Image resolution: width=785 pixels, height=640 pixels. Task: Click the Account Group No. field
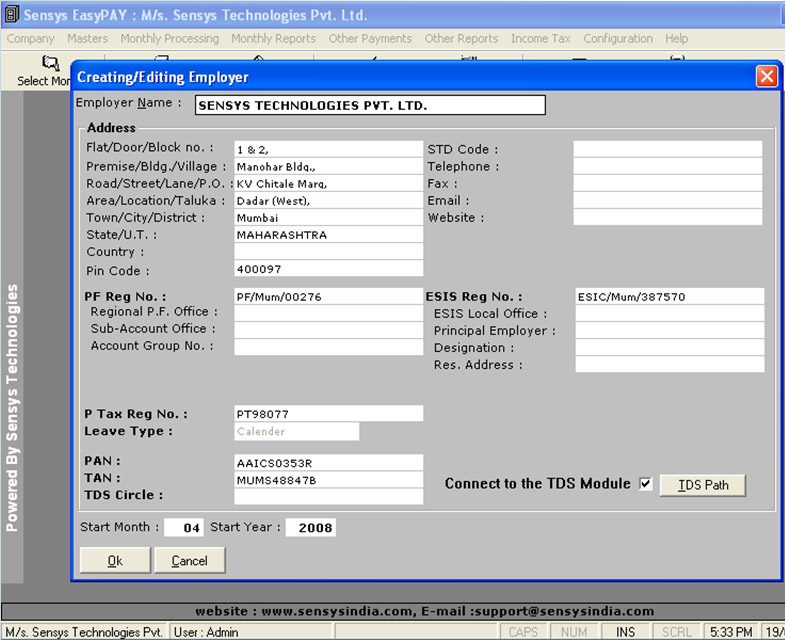[x=328, y=347]
